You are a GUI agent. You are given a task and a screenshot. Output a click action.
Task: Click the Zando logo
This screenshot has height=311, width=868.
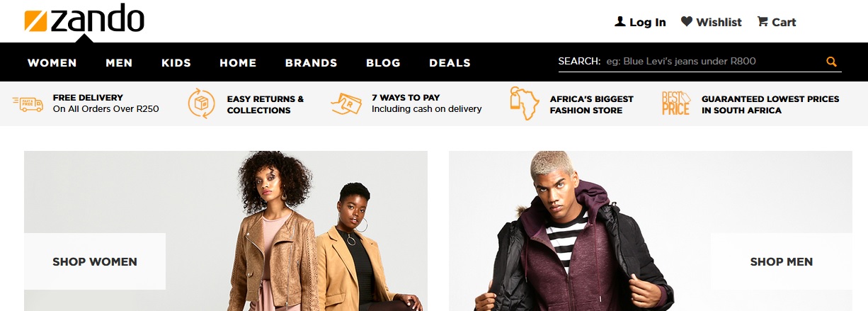click(x=84, y=19)
